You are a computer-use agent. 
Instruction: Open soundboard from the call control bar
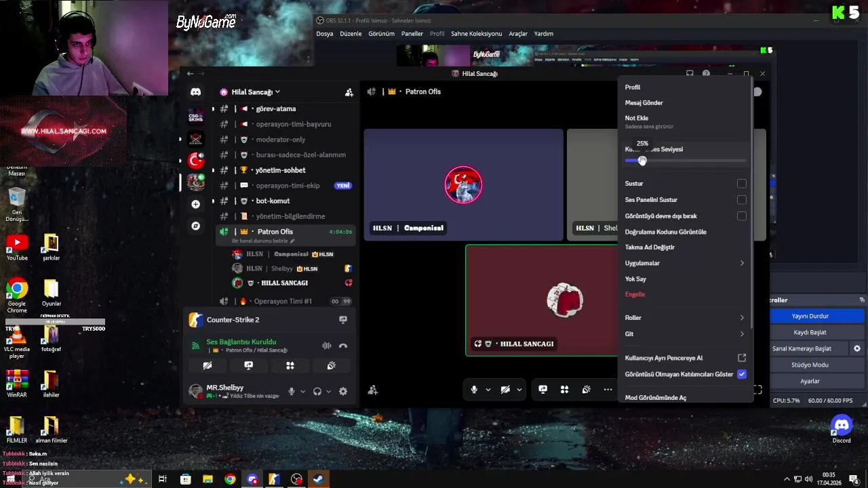pyautogui.click(x=586, y=390)
